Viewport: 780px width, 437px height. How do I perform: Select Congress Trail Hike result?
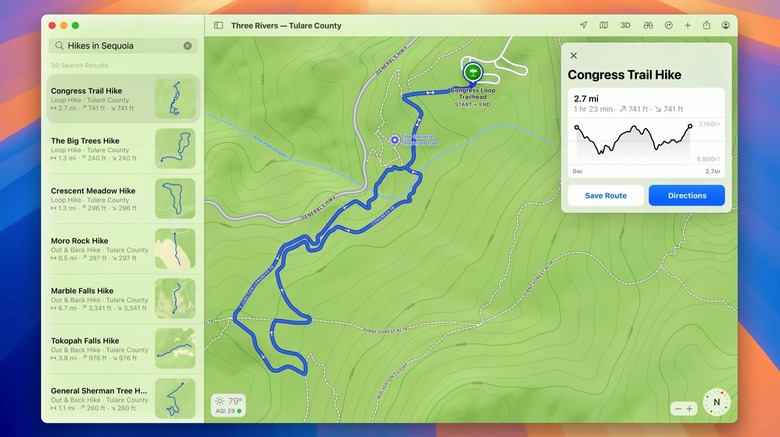[x=123, y=99]
